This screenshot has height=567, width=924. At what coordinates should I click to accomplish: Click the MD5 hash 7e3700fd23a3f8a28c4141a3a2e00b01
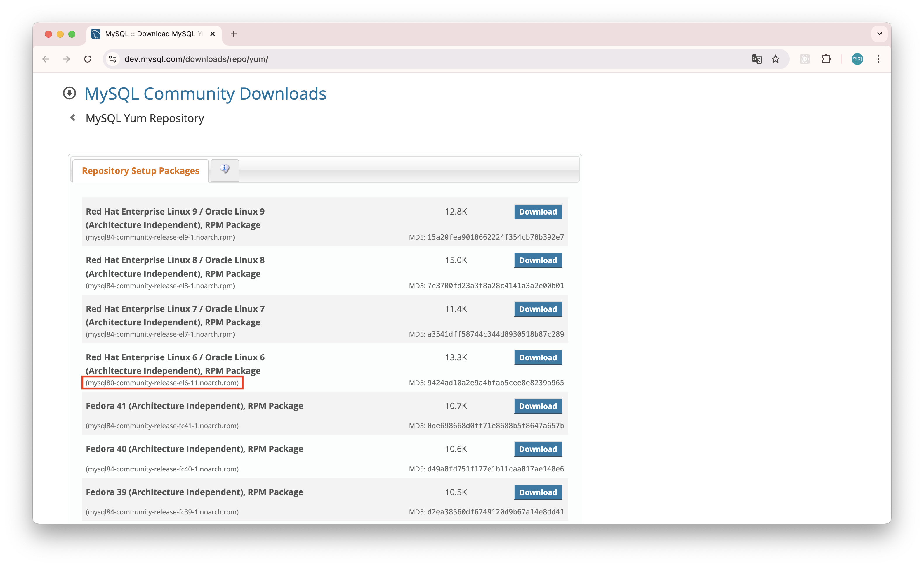tap(496, 286)
